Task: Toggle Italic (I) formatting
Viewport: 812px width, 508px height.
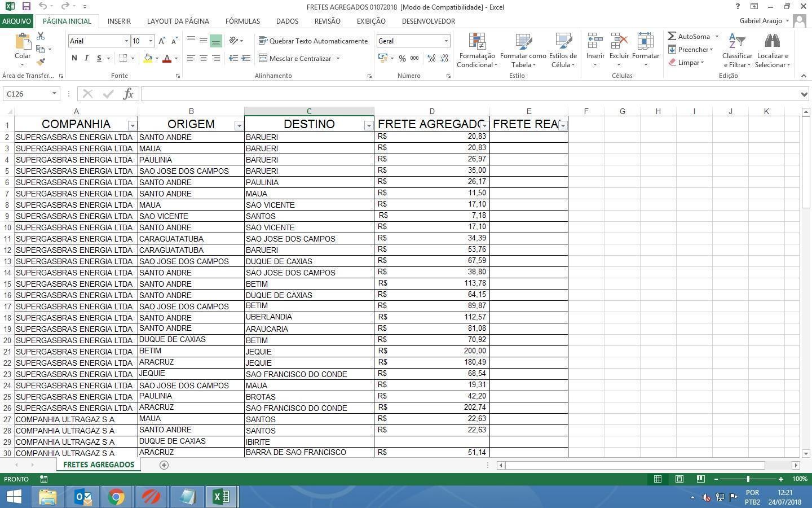Action: (86, 58)
